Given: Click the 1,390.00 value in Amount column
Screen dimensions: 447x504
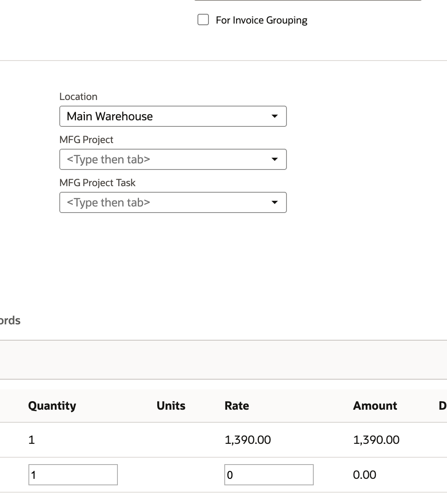Looking at the screenshot, I should [376, 440].
